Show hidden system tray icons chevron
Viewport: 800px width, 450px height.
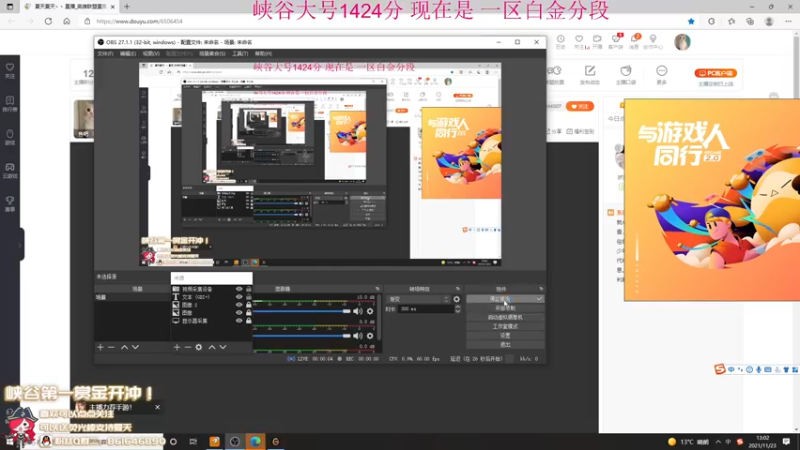(718, 442)
